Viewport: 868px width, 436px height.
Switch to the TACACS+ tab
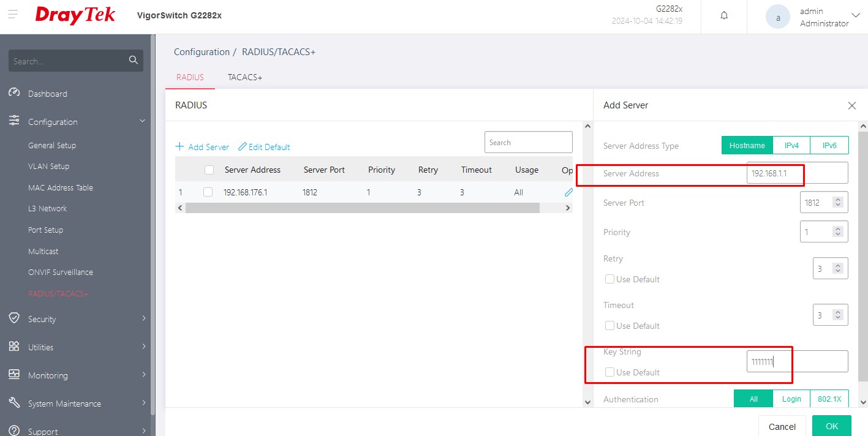tap(244, 78)
